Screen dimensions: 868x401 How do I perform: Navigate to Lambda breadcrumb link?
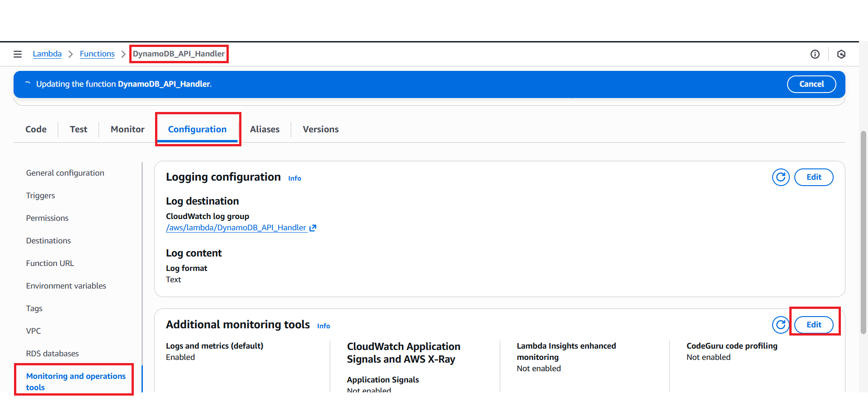(47, 54)
